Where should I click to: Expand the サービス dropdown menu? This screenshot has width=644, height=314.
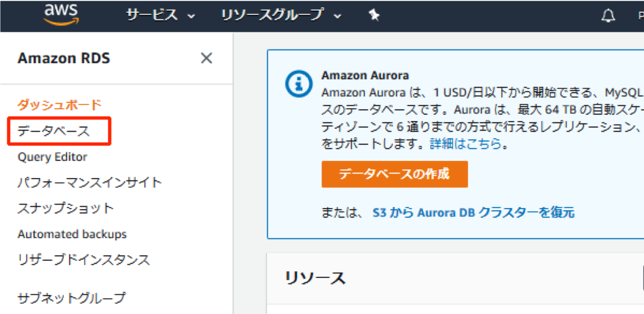[x=160, y=16]
